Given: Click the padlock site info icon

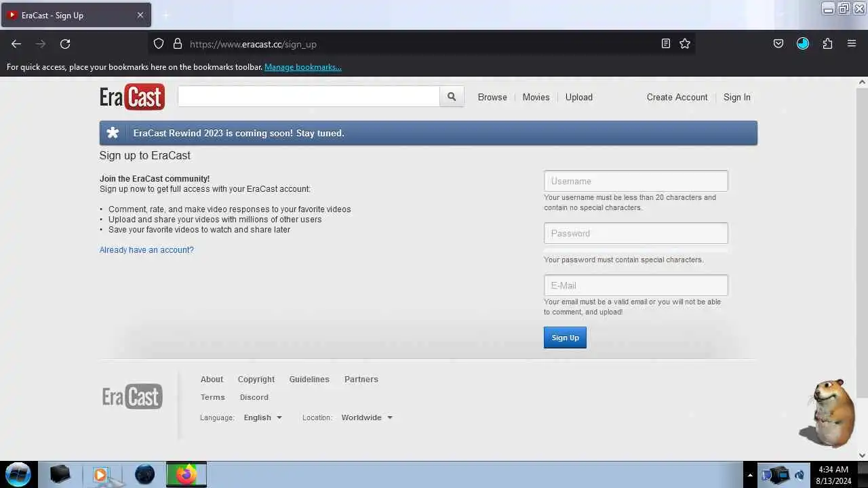Looking at the screenshot, I should pyautogui.click(x=178, y=44).
